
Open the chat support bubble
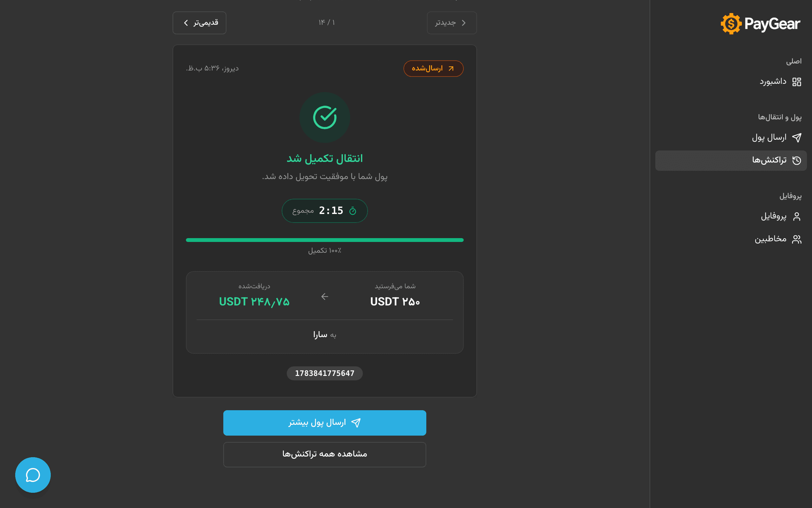click(33, 475)
